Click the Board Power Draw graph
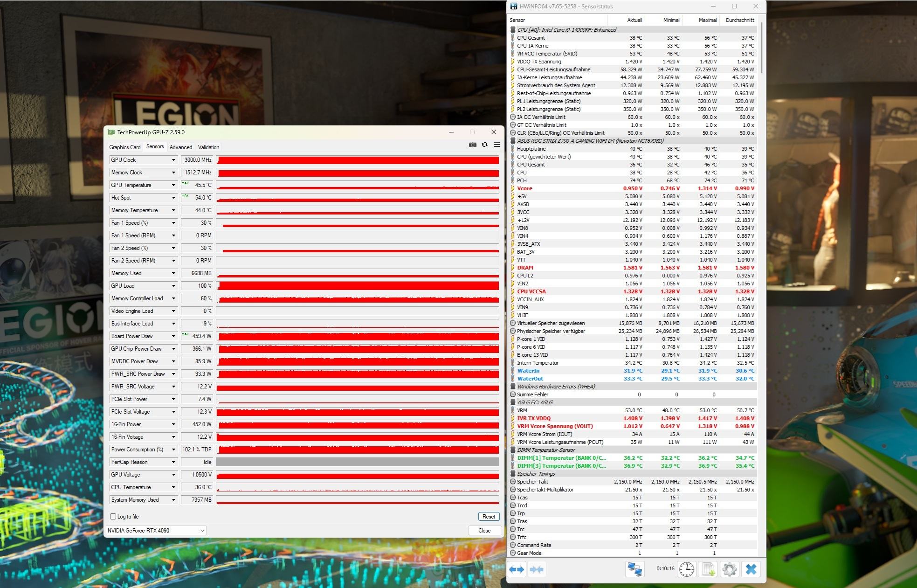 [x=358, y=336]
